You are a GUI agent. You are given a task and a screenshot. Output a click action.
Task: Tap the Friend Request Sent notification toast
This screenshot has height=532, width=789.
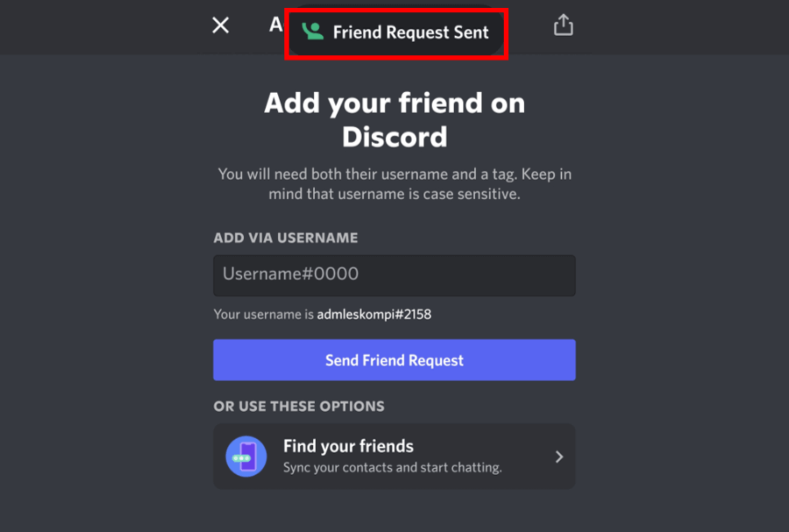point(396,32)
